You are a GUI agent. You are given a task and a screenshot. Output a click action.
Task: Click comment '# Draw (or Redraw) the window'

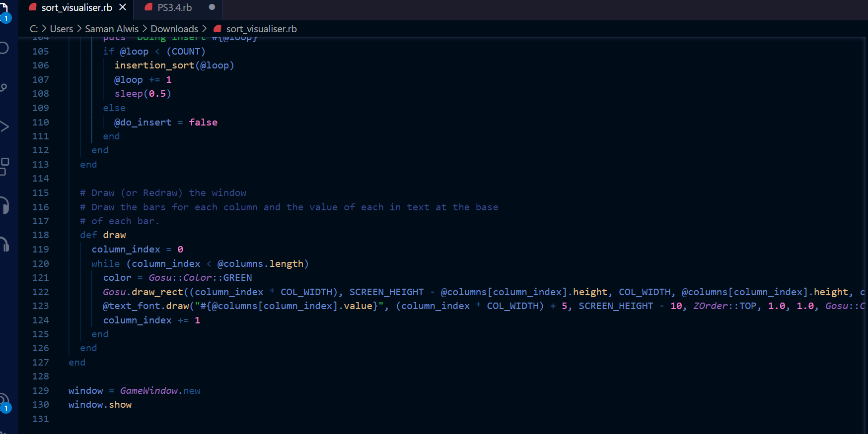click(x=163, y=193)
